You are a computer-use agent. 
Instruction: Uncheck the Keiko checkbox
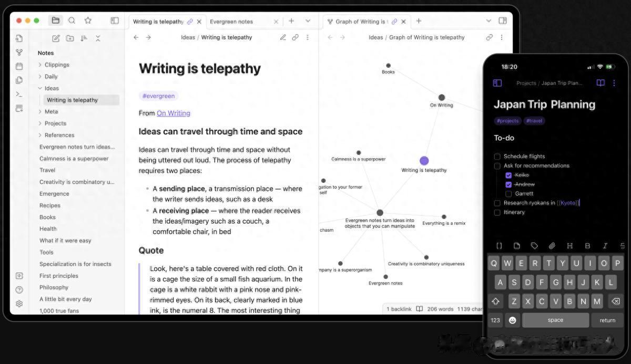point(508,175)
